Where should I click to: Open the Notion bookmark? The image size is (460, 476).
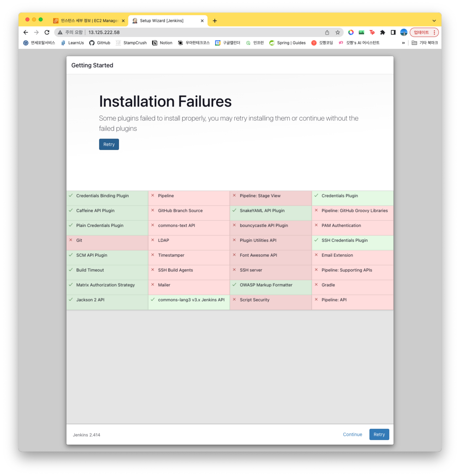point(162,43)
